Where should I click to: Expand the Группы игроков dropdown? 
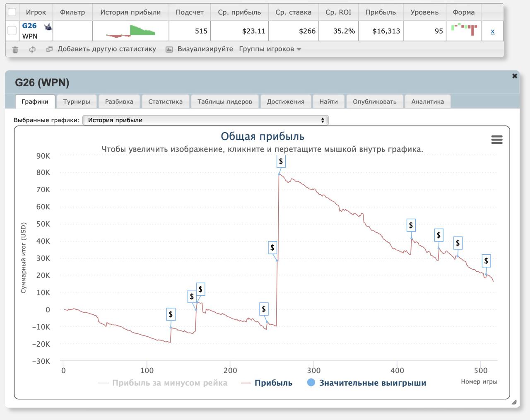(x=270, y=49)
